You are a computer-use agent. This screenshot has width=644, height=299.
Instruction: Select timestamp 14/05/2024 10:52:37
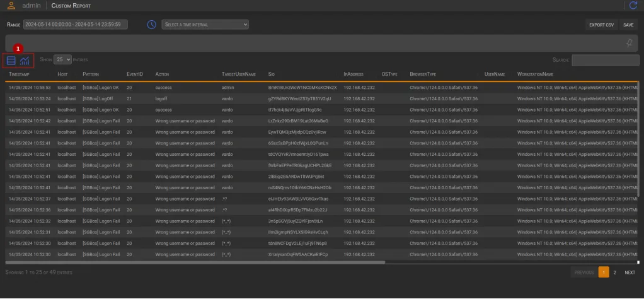[30, 199]
